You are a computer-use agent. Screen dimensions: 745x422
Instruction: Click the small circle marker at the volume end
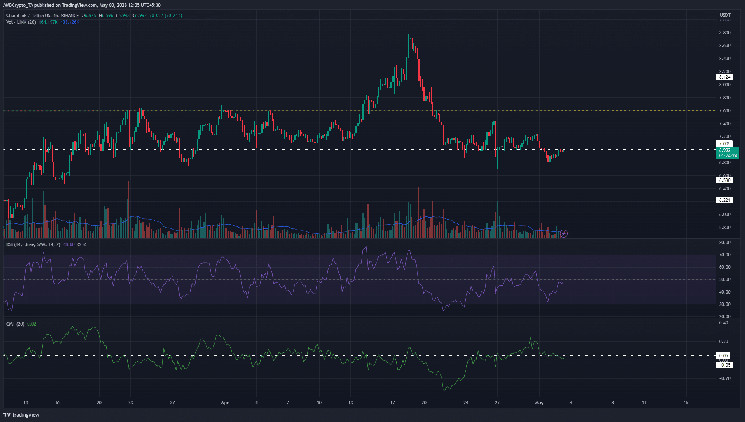point(564,233)
